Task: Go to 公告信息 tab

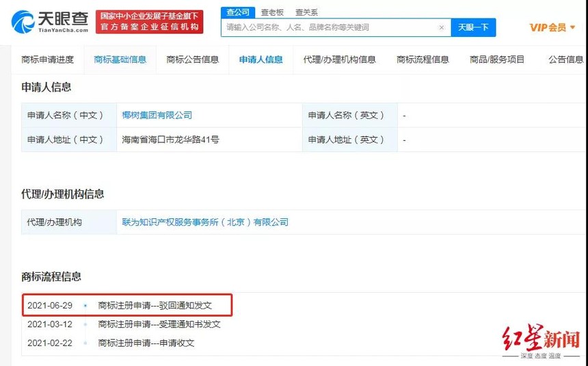Action: [566, 60]
